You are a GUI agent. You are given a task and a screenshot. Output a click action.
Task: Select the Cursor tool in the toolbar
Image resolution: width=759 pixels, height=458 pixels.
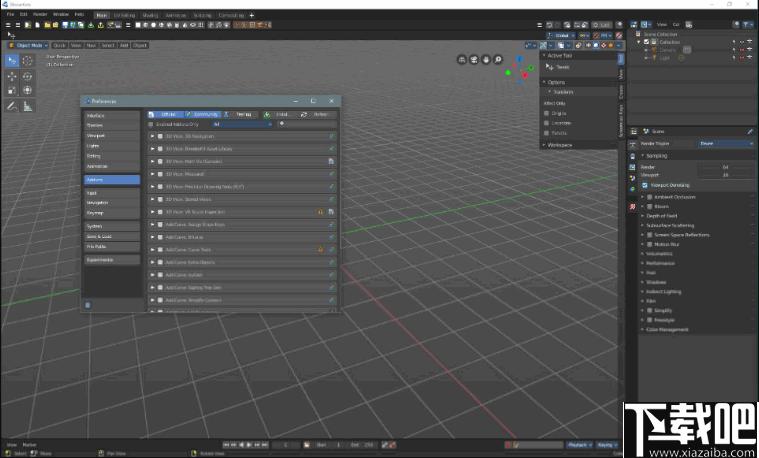[x=27, y=61]
